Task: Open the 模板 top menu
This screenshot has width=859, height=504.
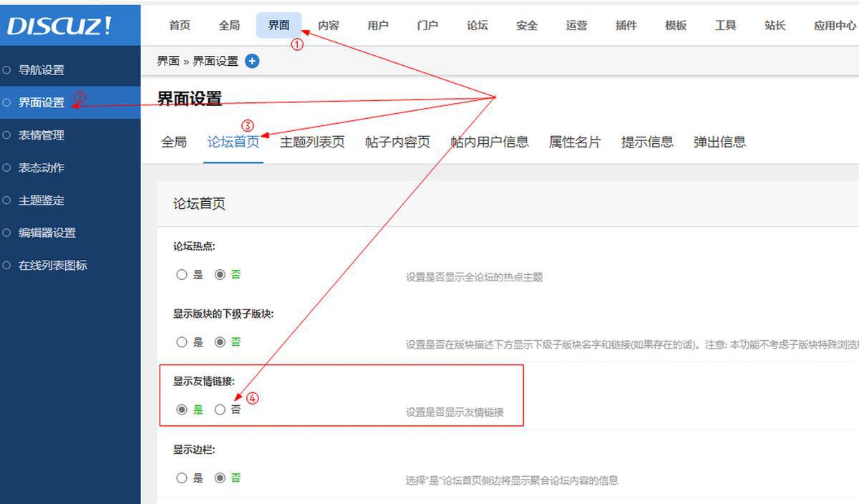Action: [x=676, y=25]
